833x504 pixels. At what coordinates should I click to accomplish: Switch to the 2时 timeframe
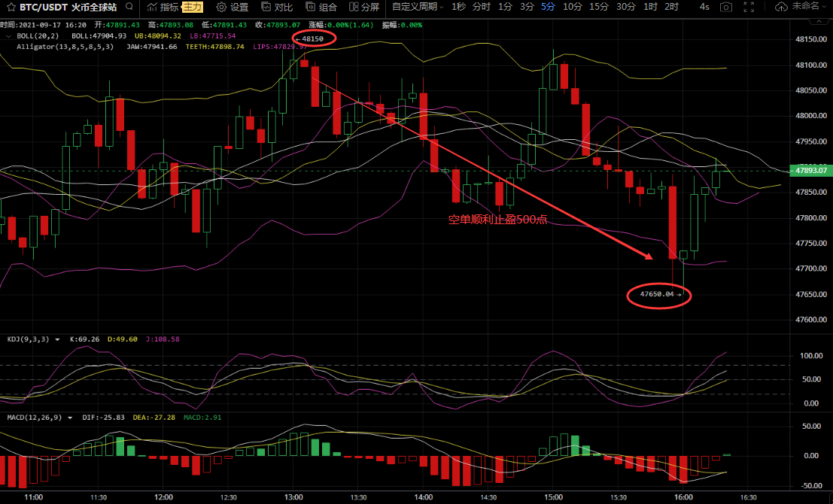coord(672,7)
